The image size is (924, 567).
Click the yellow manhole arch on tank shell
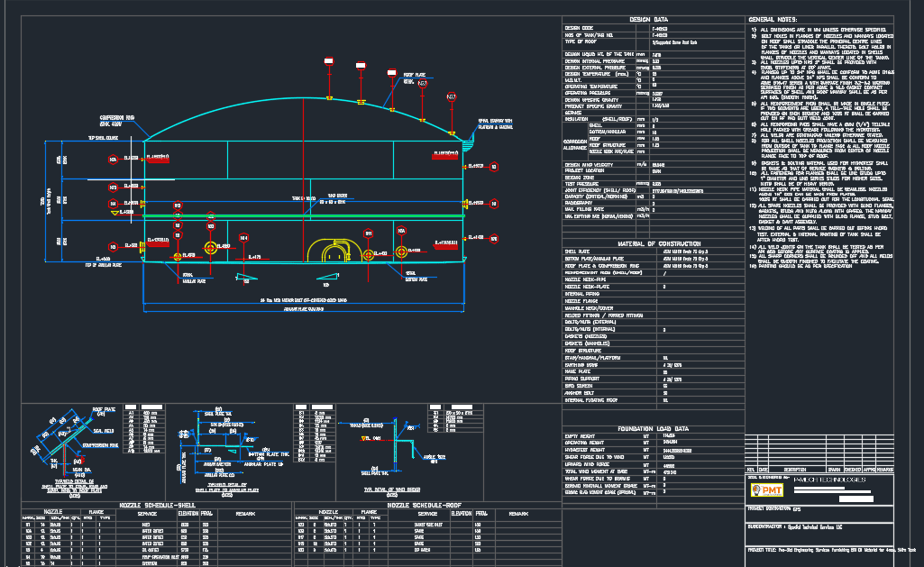click(334, 251)
